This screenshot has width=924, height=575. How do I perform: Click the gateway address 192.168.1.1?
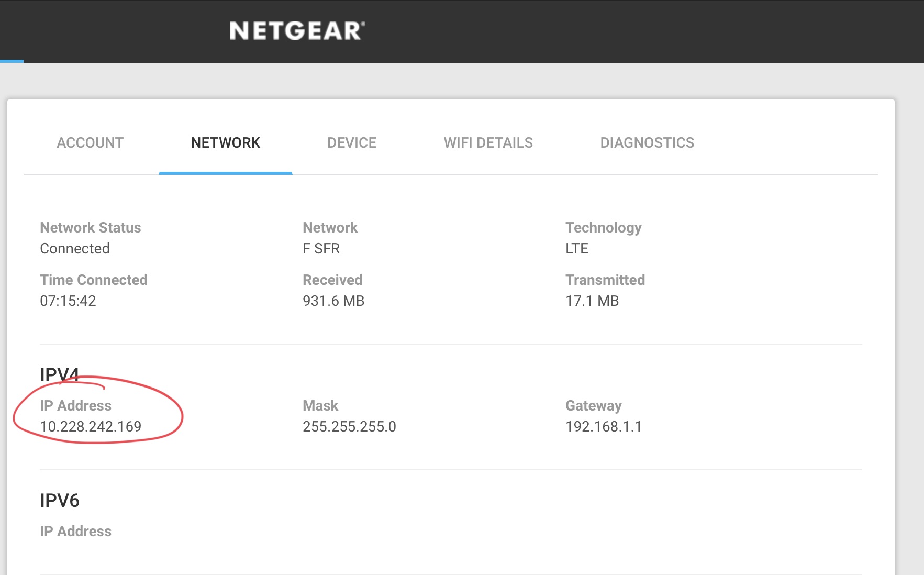point(604,426)
